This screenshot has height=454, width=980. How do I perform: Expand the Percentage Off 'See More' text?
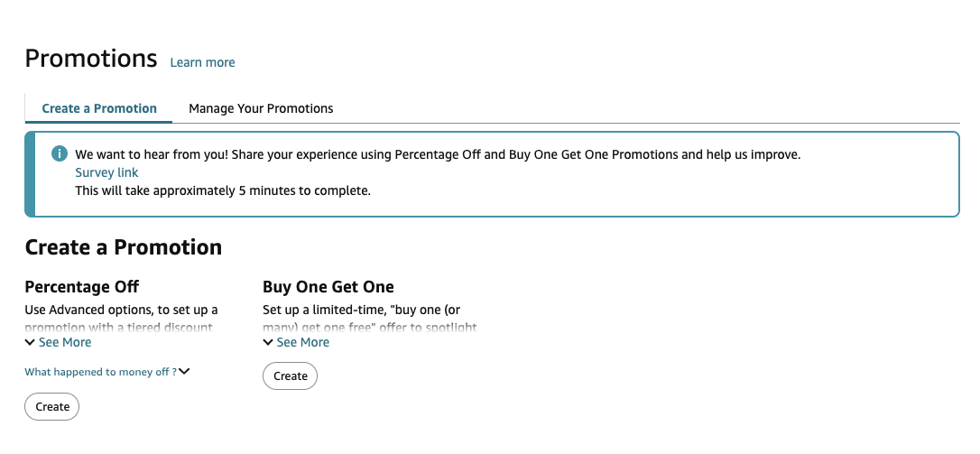click(65, 343)
